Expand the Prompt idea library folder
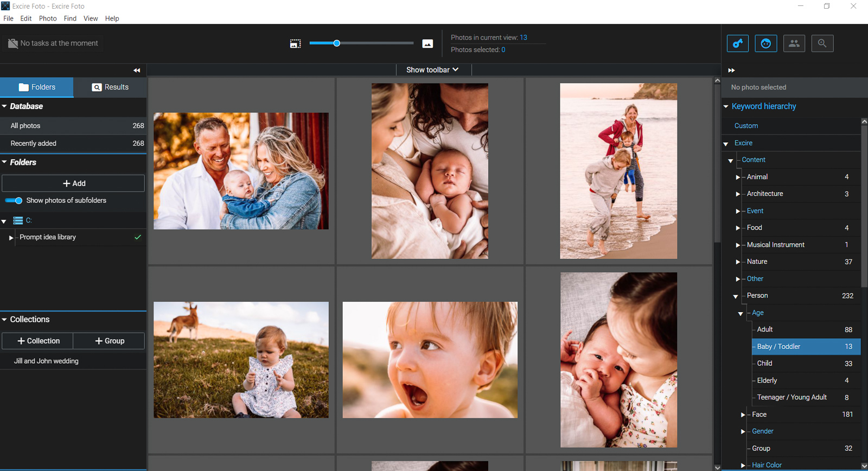The height and width of the screenshot is (471, 868). (x=11, y=238)
